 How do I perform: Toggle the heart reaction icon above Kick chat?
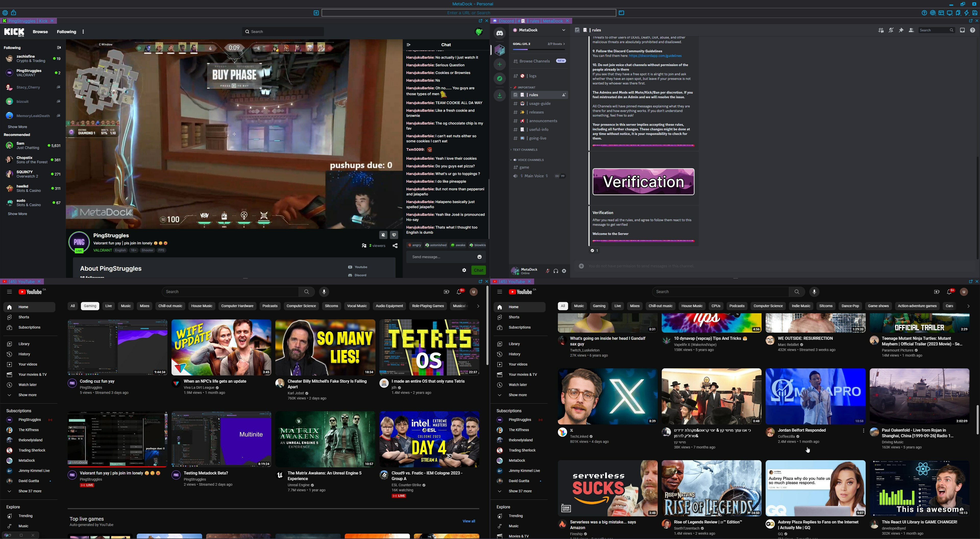(394, 235)
